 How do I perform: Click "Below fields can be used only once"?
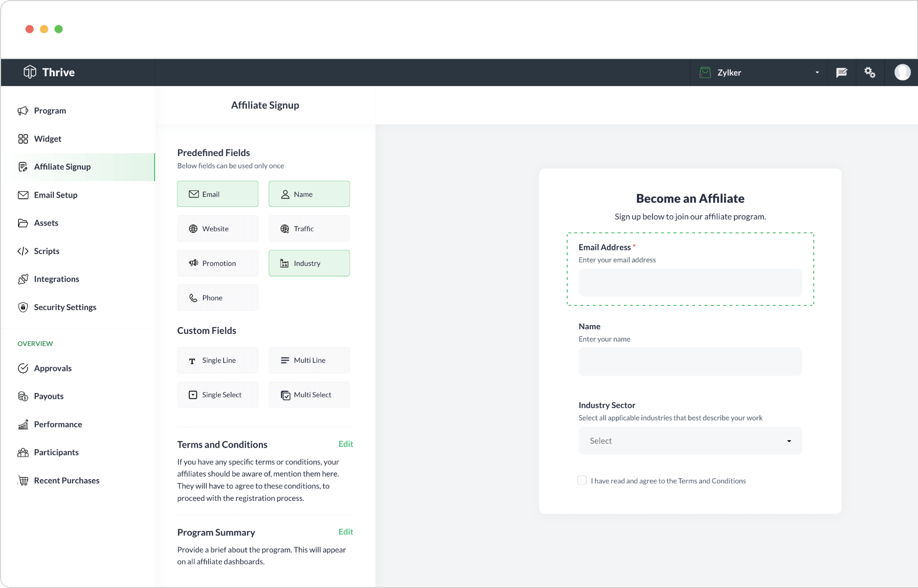coord(231,166)
